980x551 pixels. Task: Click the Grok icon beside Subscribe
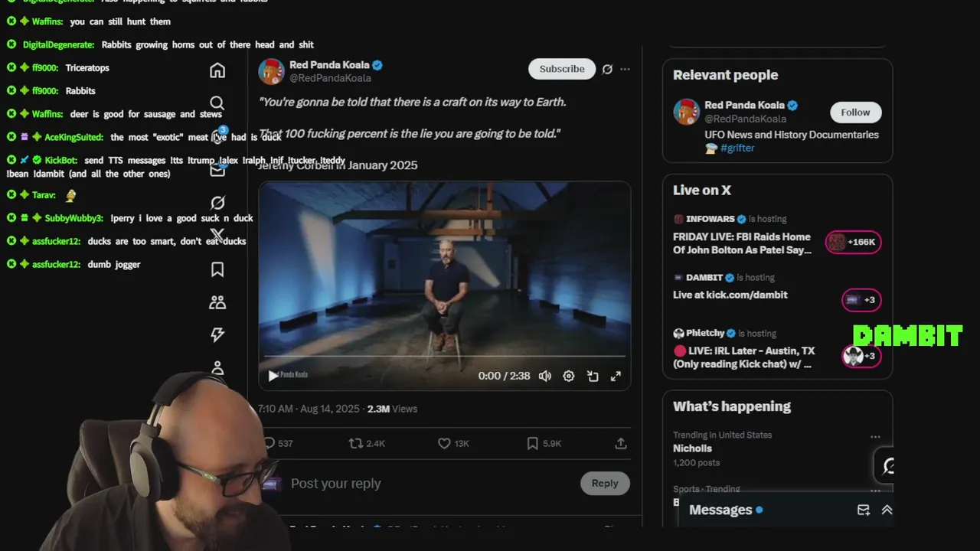click(x=607, y=69)
